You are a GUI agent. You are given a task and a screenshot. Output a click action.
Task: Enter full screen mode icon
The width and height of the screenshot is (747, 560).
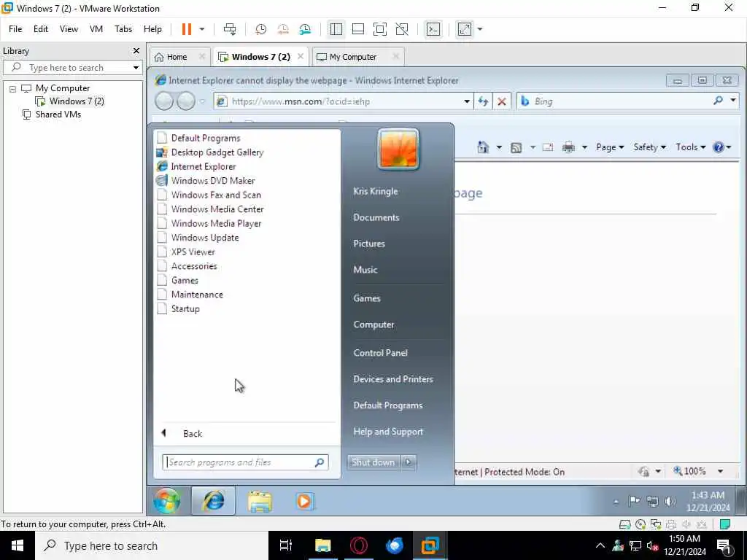click(x=379, y=29)
